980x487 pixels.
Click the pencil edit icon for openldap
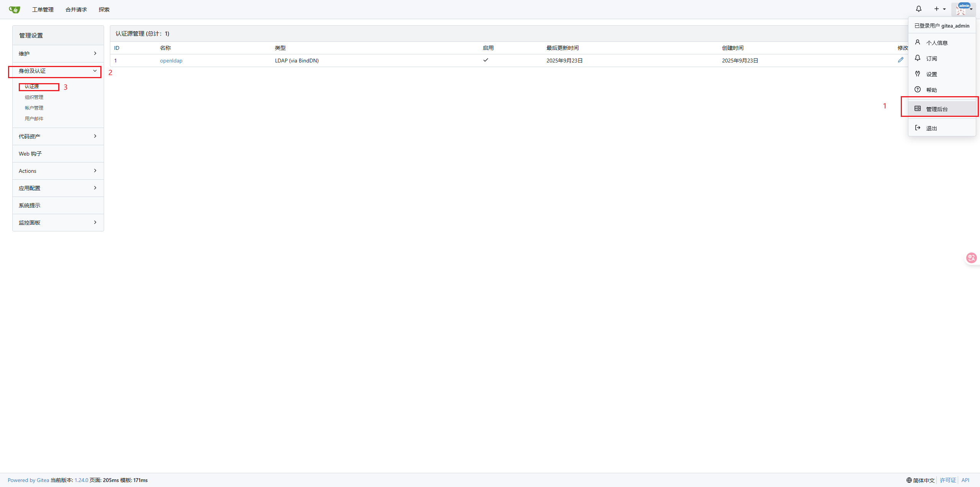[x=900, y=60]
